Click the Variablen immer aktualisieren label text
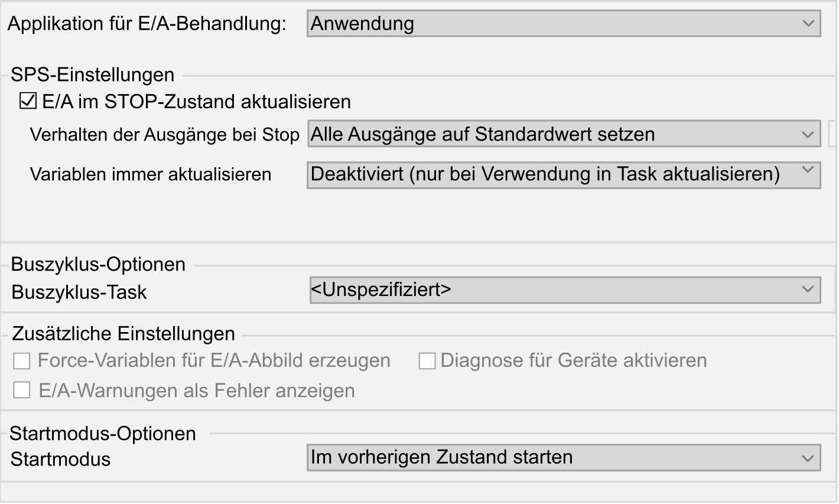 (x=151, y=175)
